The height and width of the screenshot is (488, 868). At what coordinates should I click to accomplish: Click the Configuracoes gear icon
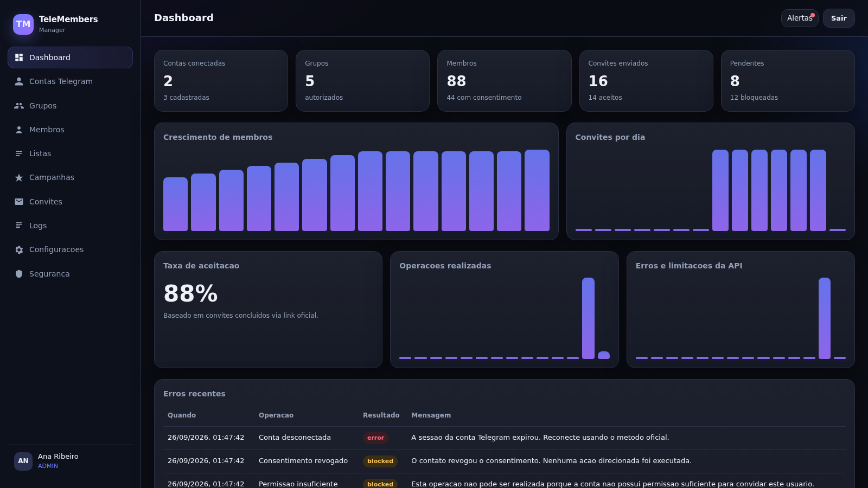(x=19, y=249)
